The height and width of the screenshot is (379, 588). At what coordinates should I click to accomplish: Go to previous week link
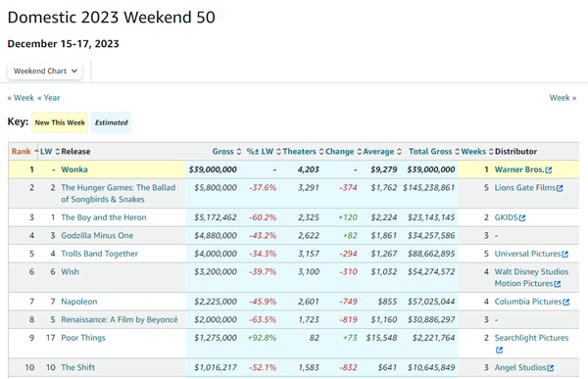[21, 98]
